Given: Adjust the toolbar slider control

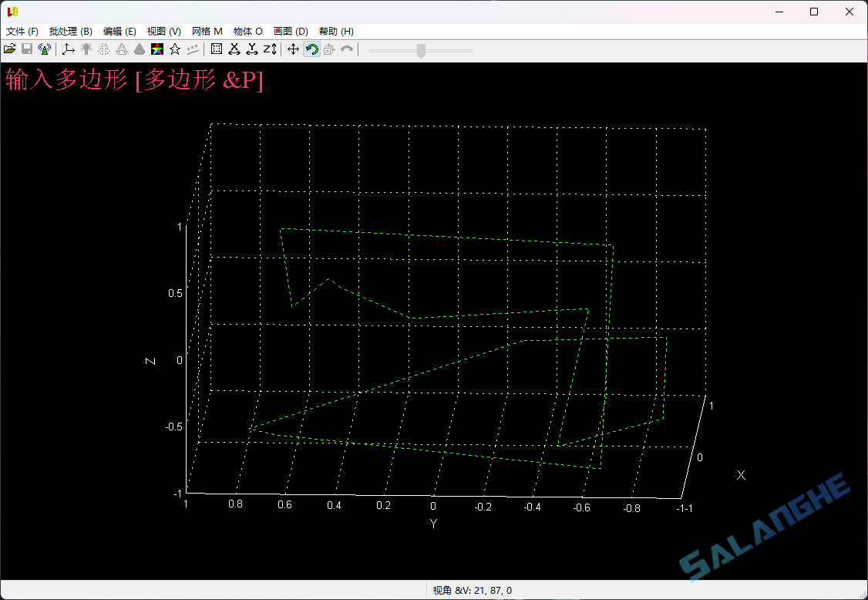Looking at the screenshot, I should (x=420, y=49).
